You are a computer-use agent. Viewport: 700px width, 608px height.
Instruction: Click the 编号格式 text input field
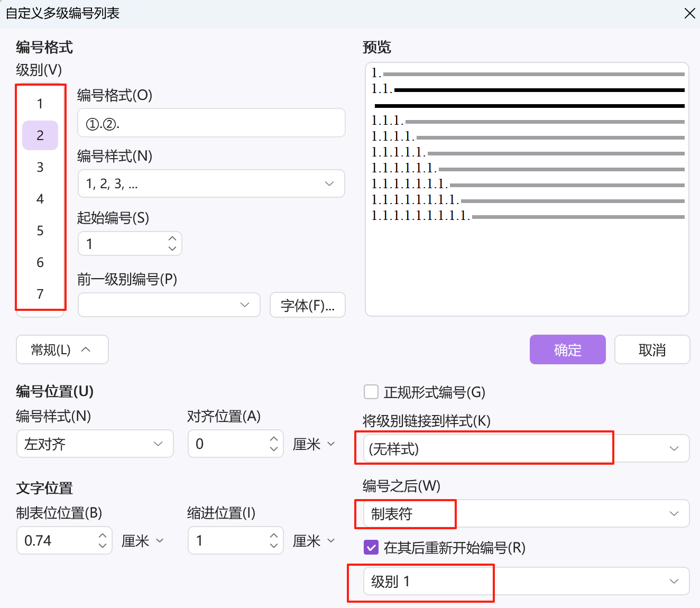[x=211, y=123]
